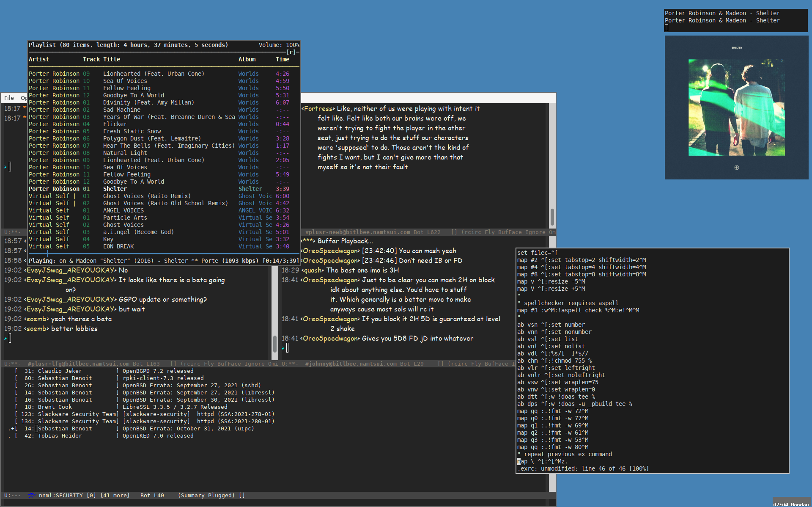Click the prompt arrow in the #johnny buffer

pyautogui.click(x=283, y=348)
